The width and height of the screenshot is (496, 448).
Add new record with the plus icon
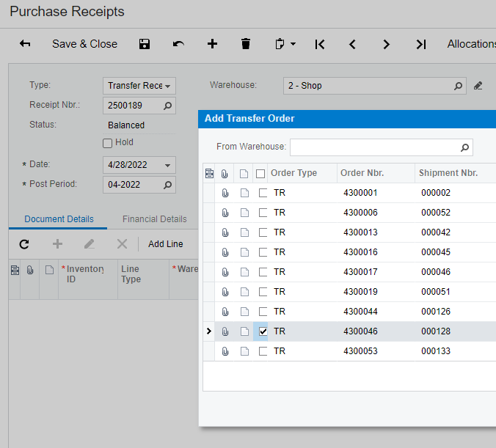coord(212,44)
